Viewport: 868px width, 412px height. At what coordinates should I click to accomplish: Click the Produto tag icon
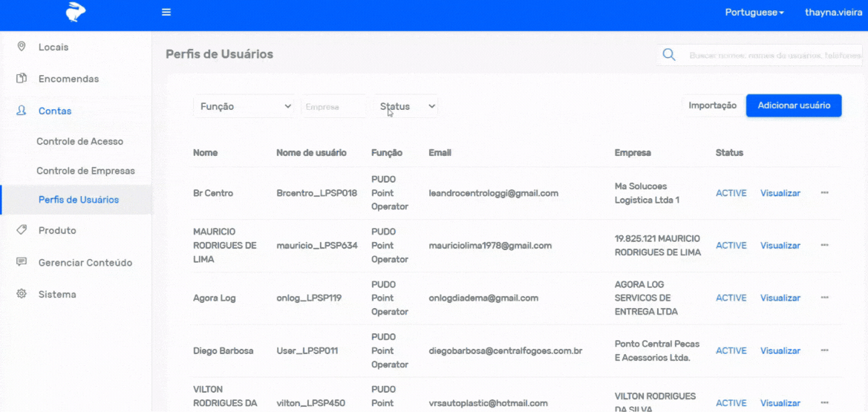pyautogui.click(x=22, y=230)
